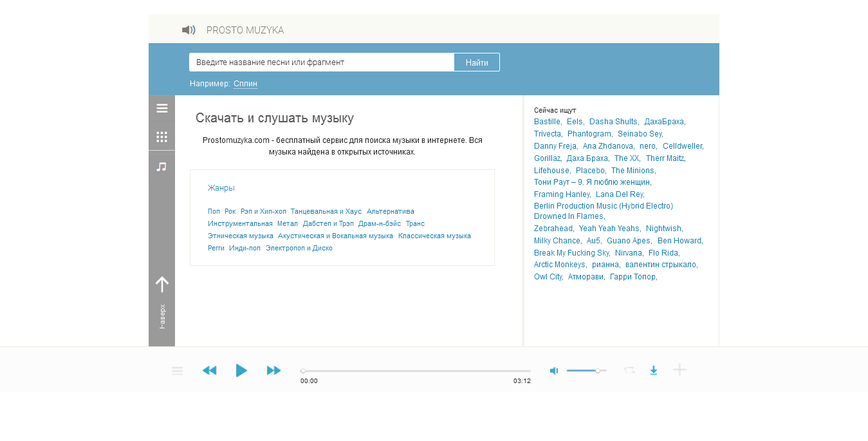Click the track progress seek bar
This screenshot has width=868, height=441.
point(416,371)
